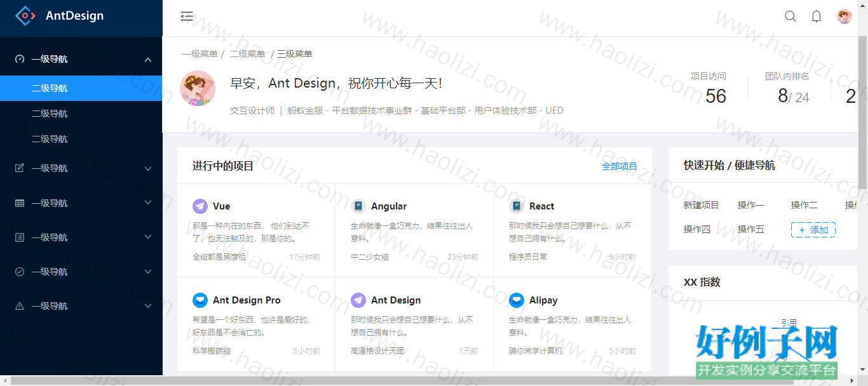This screenshot has height=386, width=868.
Task: Click 操作四 quick link
Action: (x=697, y=229)
